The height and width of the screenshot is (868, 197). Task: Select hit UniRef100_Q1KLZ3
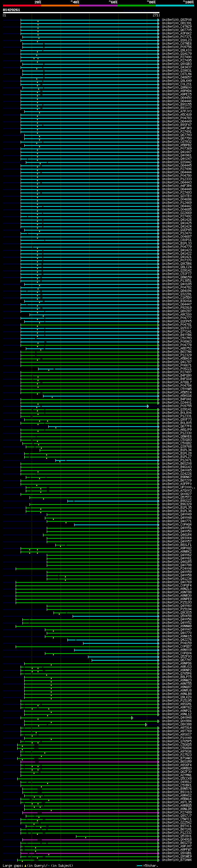pyautogui.click(x=177, y=40)
